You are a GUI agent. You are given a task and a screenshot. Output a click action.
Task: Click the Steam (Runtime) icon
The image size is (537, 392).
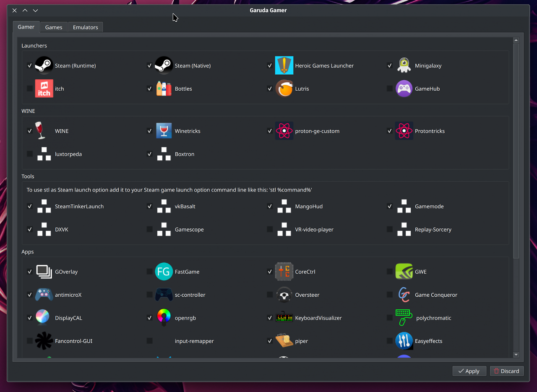pos(44,65)
